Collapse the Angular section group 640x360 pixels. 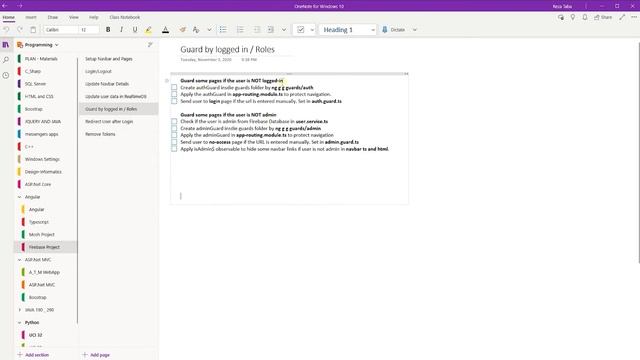[19, 197]
